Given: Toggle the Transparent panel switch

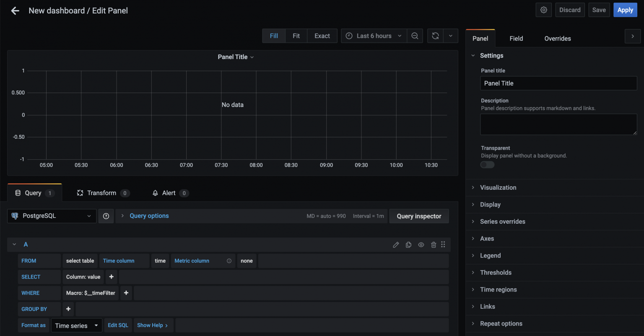Looking at the screenshot, I should click(x=487, y=165).
